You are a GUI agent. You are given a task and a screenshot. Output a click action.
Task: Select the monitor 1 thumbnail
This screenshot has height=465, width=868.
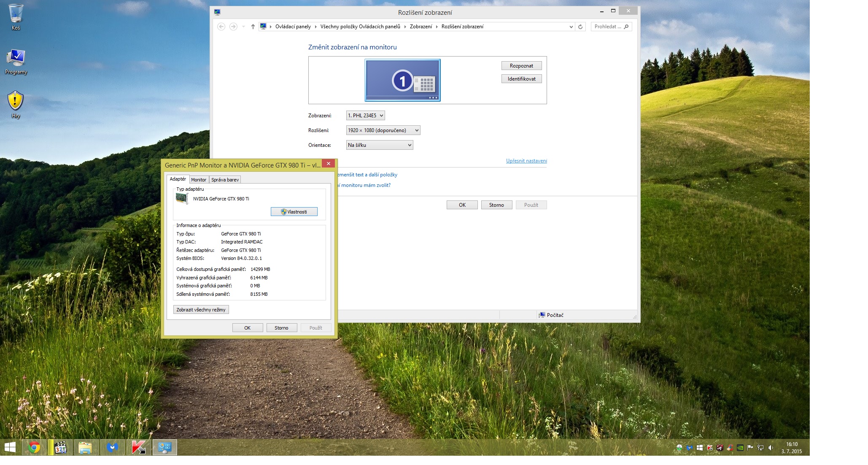(402, 80)
